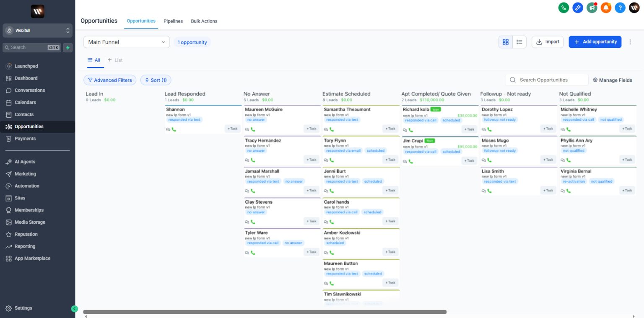Open the Main Funnel pipeline dropdown
Screen dimensions: 644x318
(x=126, y=42)
